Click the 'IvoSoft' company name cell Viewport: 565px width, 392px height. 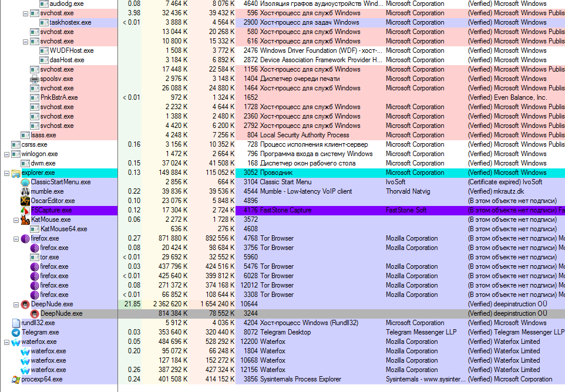click(396, 182)
